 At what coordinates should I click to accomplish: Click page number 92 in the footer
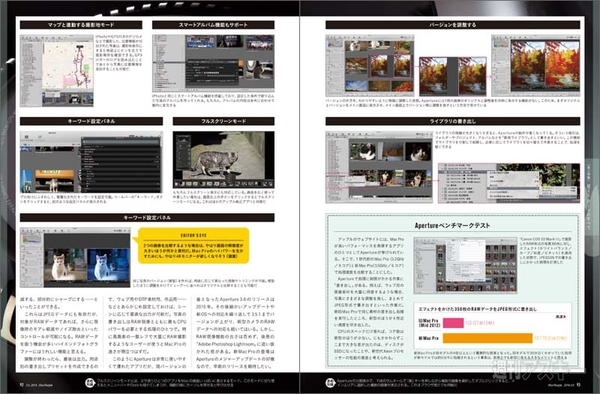click(21, 385)
